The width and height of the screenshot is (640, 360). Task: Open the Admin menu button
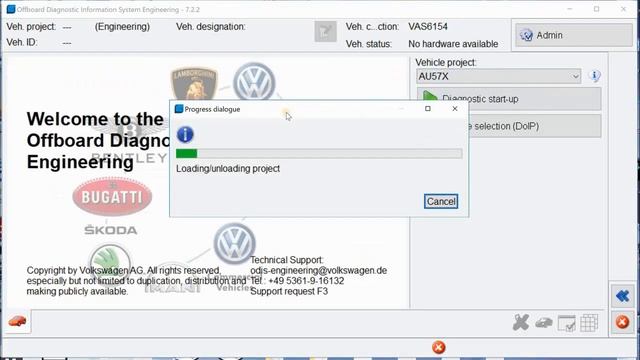[x=574, y=35]
